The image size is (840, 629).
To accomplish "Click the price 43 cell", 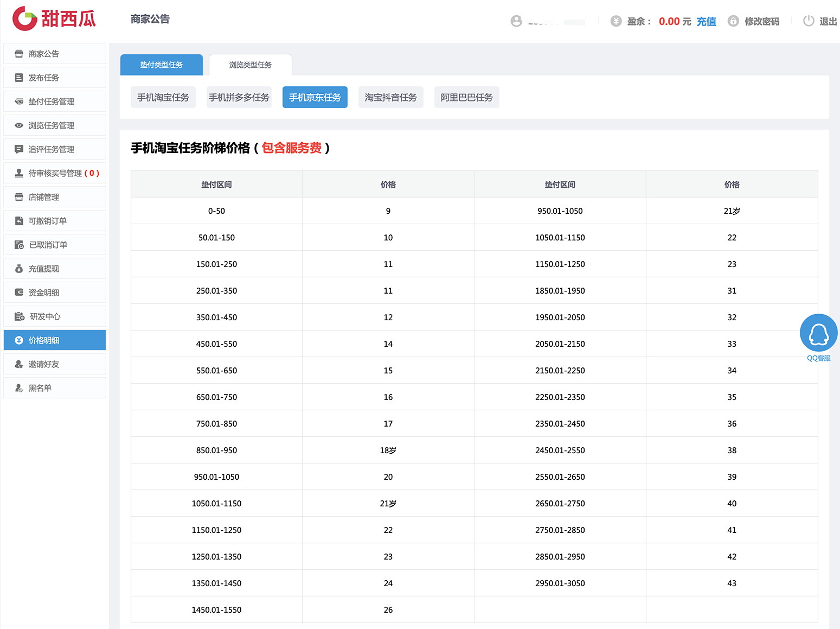I will coord(732,583).
